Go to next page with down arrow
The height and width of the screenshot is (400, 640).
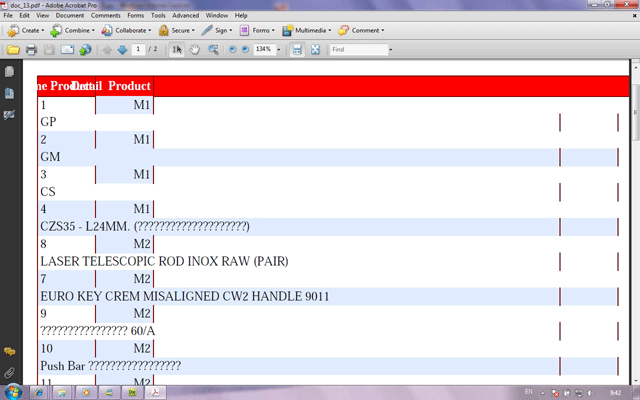pyautogui.click(x=122, y=50)
